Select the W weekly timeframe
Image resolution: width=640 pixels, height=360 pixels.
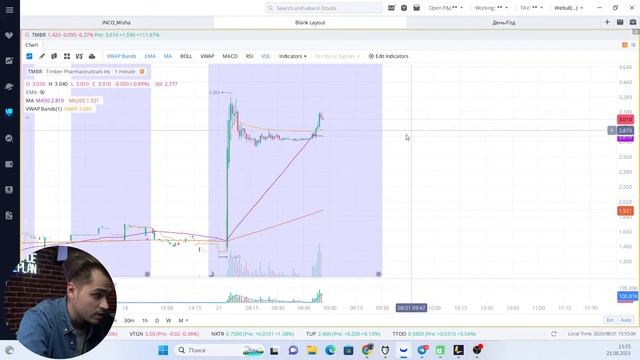click(x=169, y=320)
